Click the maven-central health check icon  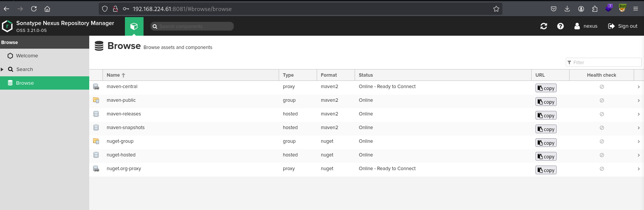click(x=602, y=87)
